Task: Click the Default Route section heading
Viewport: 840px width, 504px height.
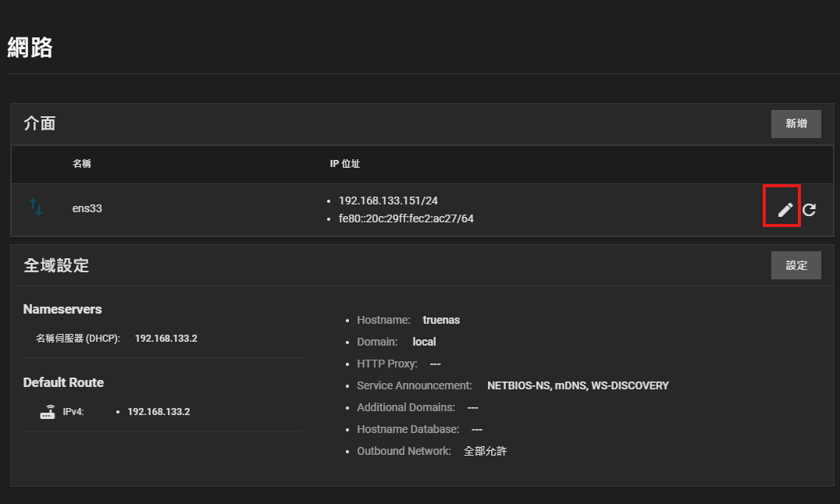Action: (63, 382)
